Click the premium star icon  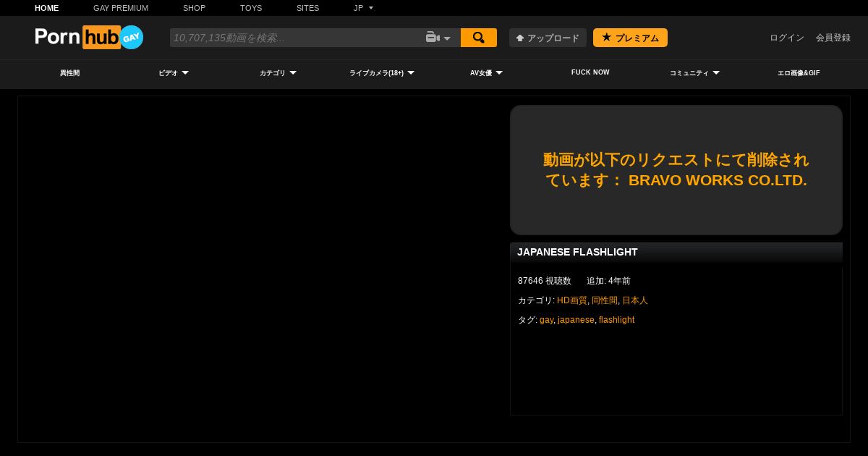(x=606, y=37)
